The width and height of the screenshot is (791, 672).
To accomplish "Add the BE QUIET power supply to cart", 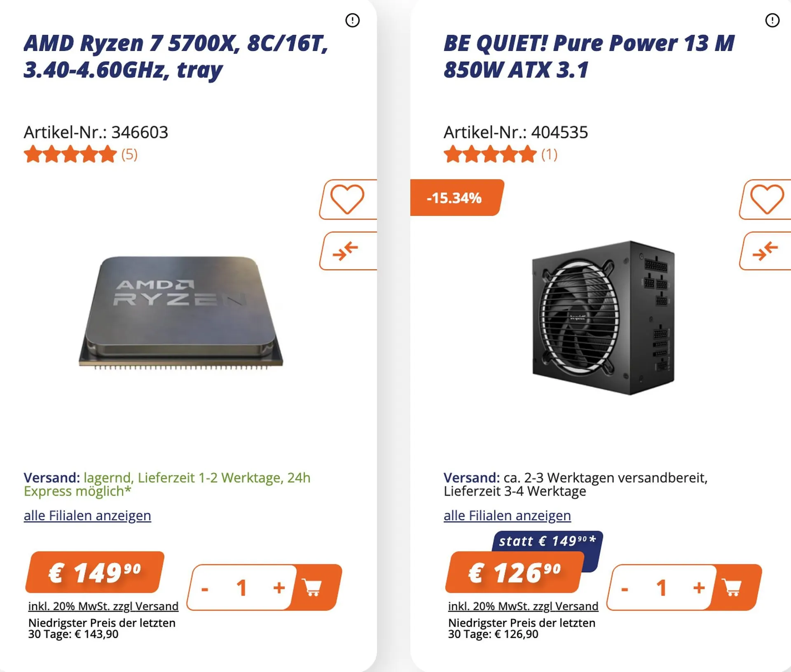I will tap(734, 587).
